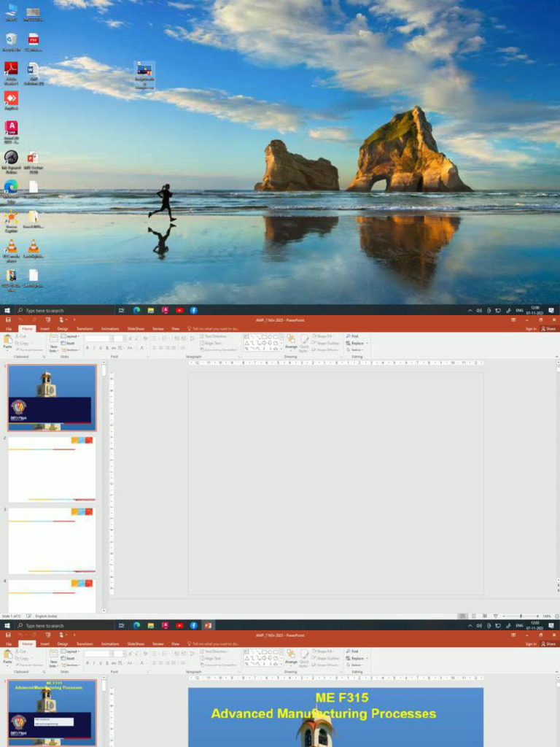This screenshot has width=560, height=747.
Task: Click Share button in the blank-slide PowerPoint window
Action: (x=550, y=328)
